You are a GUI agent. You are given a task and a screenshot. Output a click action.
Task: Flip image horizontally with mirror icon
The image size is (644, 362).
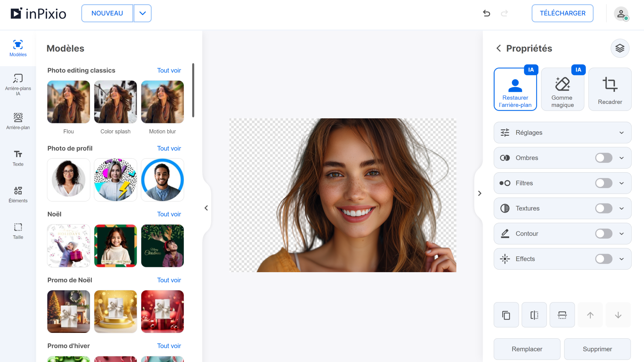pyautogui.click(x=534, y=315)
